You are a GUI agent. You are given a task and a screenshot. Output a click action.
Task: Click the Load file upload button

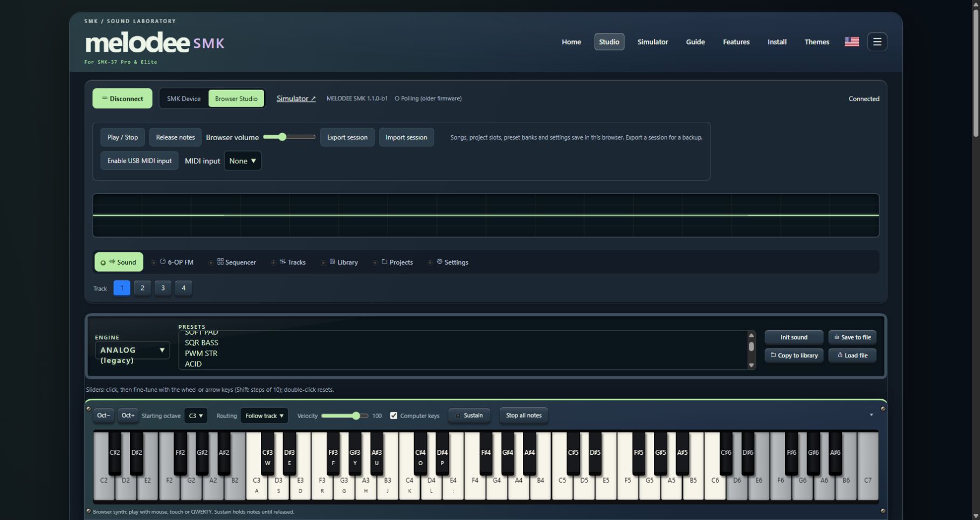click(852, 356)
